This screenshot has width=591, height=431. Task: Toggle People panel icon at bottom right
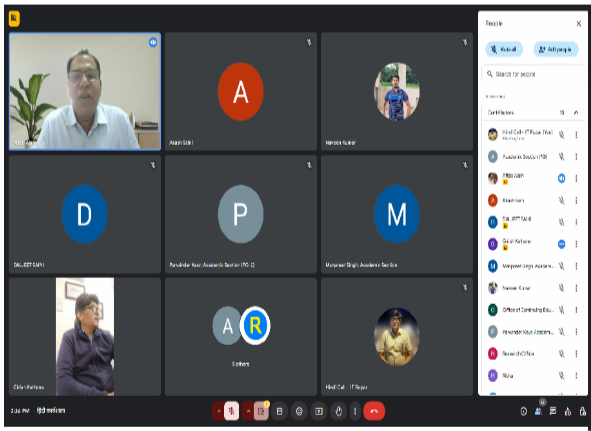pos(538,411)
